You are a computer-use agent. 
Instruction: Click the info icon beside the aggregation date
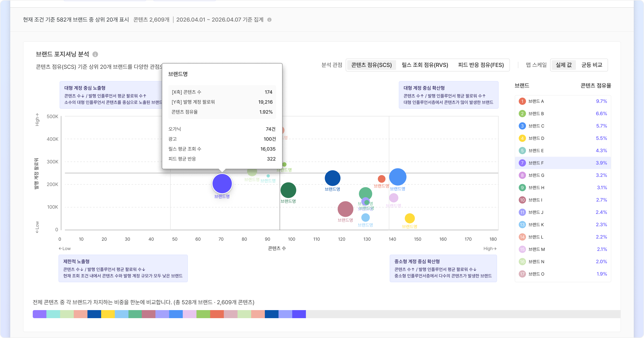click(269, 20)
